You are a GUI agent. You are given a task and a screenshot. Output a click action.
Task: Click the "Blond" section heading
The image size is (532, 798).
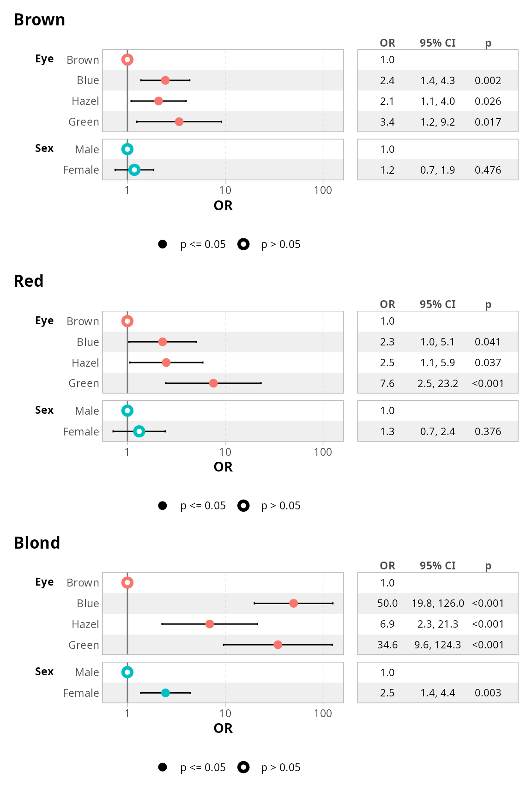click(37, 543)
